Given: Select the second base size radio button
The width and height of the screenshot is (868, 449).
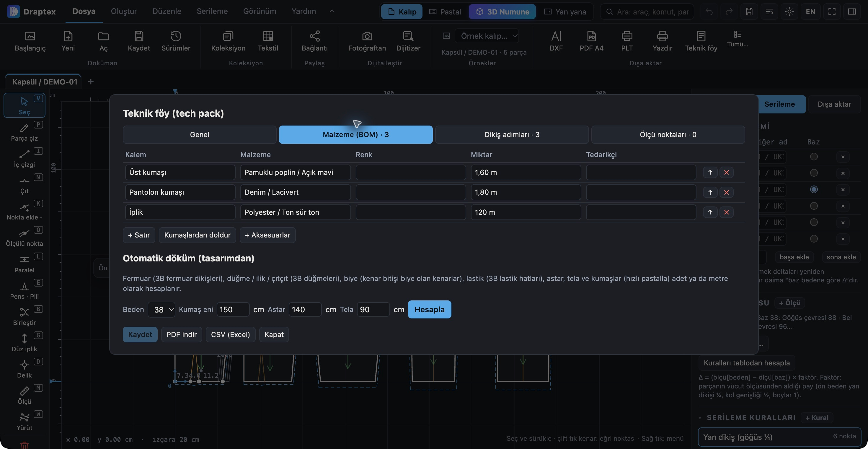Looking at the screenshot, I should [814, 173].
